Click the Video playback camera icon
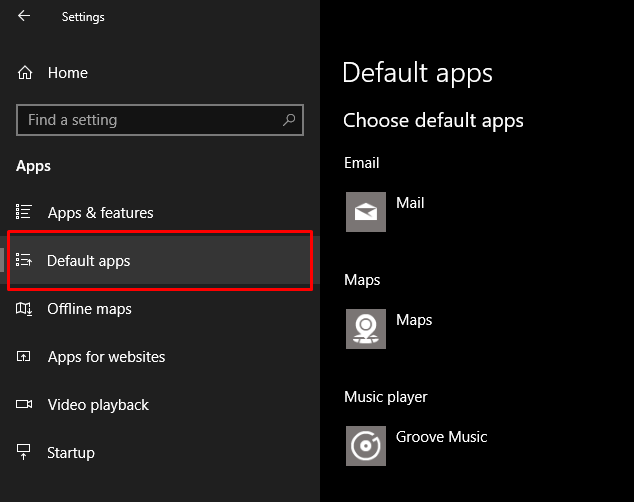The width and height of the screenshot is (634, 502). 25,405
